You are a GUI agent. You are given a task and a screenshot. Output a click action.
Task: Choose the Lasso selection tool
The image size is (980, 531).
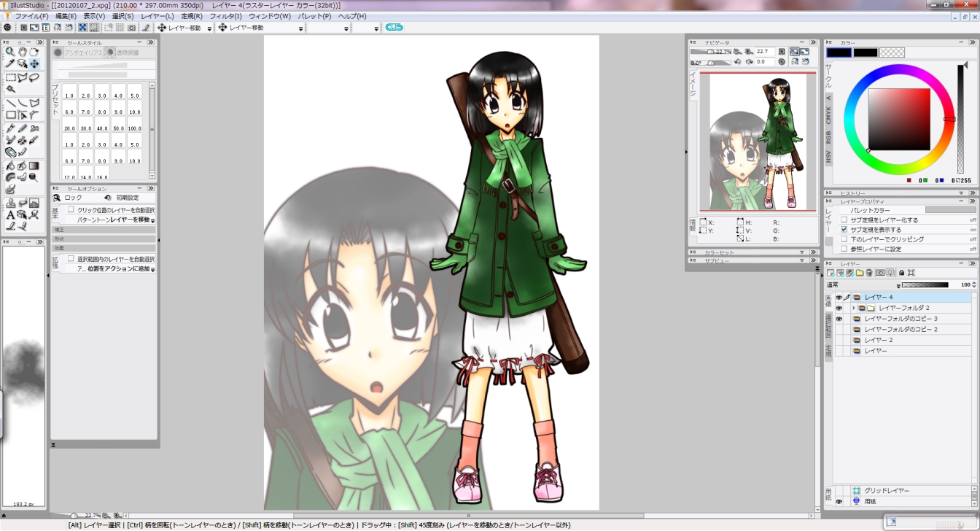coord(34,77)
